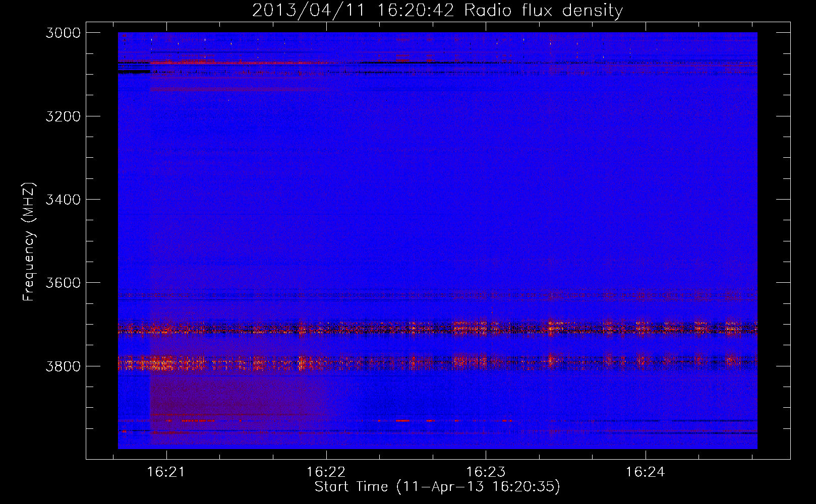Click the plot title 'Radio flux density'
The image size is (816, 504).
coord(544,11)
